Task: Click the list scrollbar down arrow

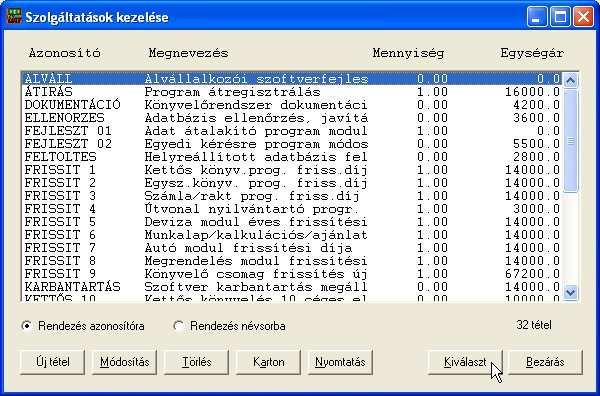Action: click(x=571, y=293)
